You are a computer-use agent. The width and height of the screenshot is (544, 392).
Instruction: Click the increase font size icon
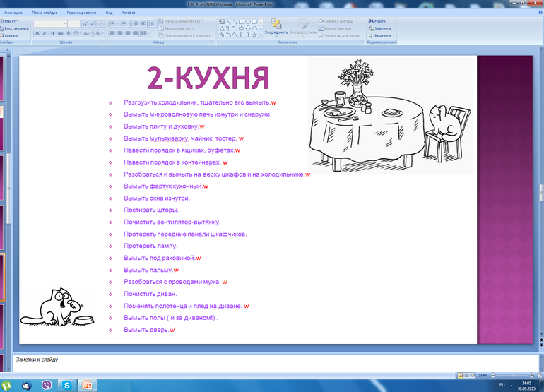(x=84, y=23)
